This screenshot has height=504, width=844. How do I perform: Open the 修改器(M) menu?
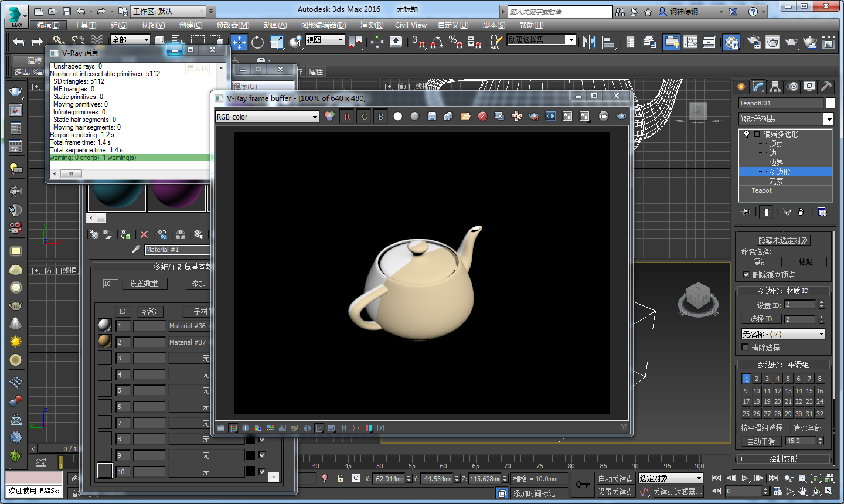pyautogui.click(x=233, y=25)
